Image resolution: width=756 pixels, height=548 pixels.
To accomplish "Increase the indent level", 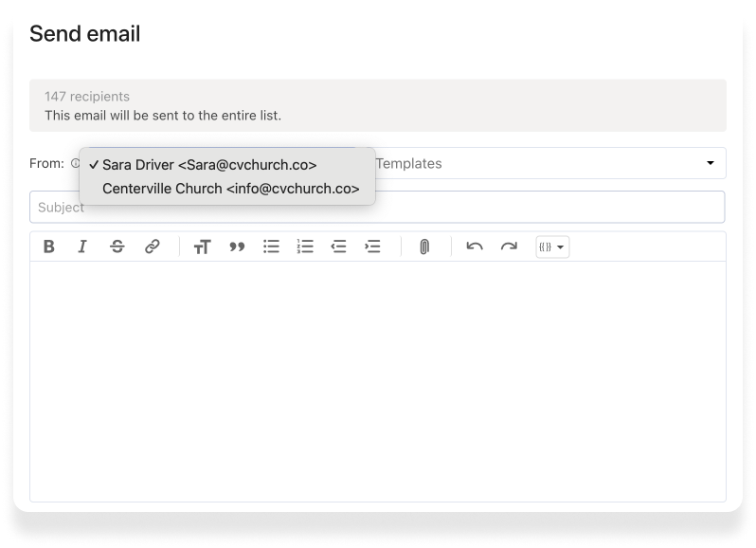I will (x=372, y=247).
